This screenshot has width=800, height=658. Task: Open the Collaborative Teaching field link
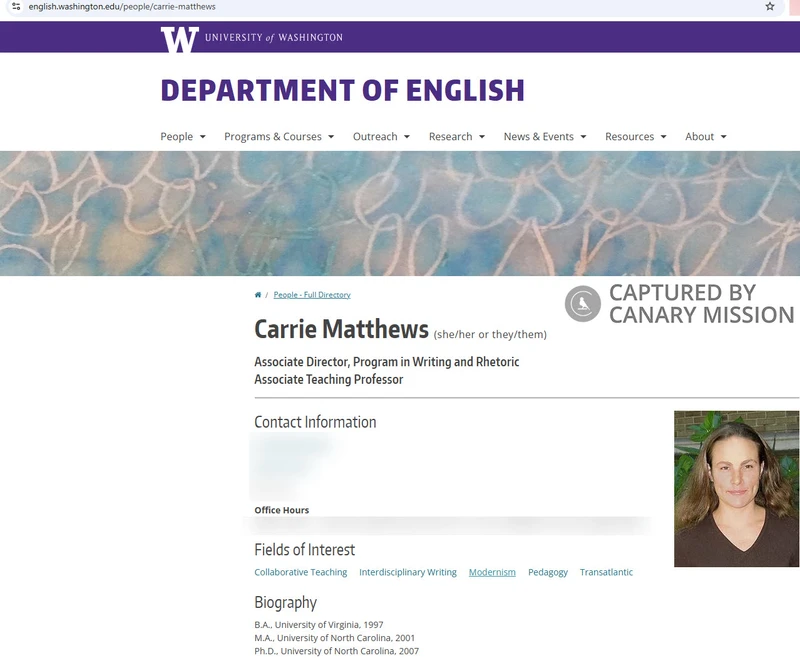301,572
